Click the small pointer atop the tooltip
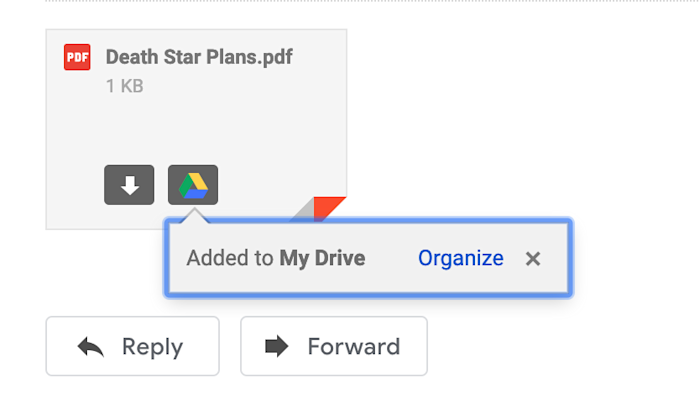The height and width of the screenshot is (420, 700). 194,214
